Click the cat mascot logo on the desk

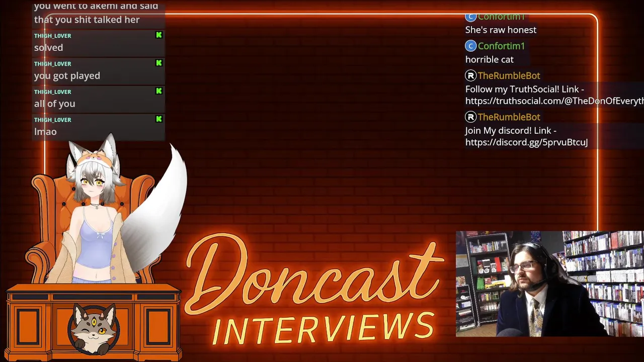pos(94,329)
